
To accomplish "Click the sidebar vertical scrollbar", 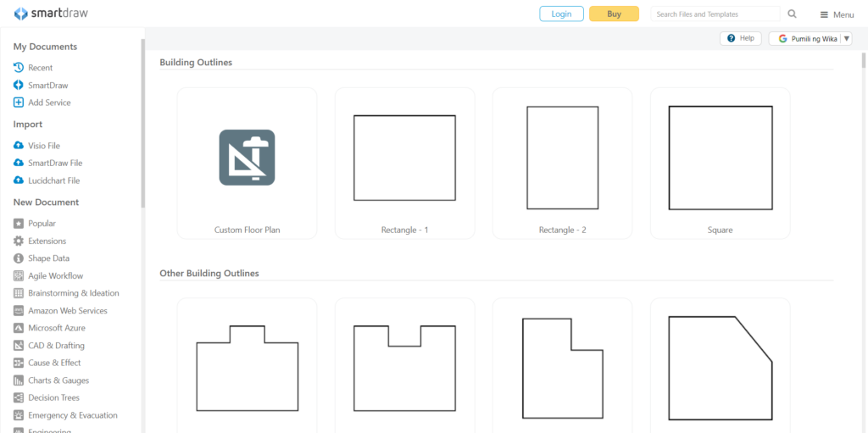I will click(142, 119).
